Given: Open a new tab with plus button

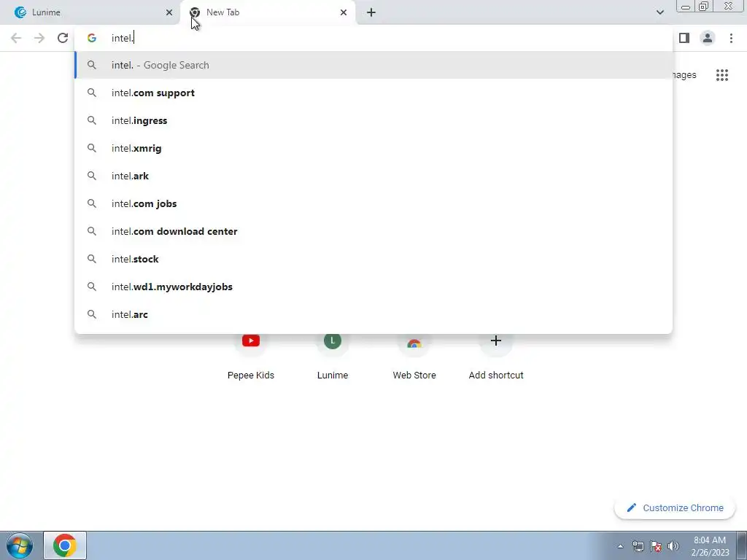Looking at the screenshot, I should (x=371, y=12).
